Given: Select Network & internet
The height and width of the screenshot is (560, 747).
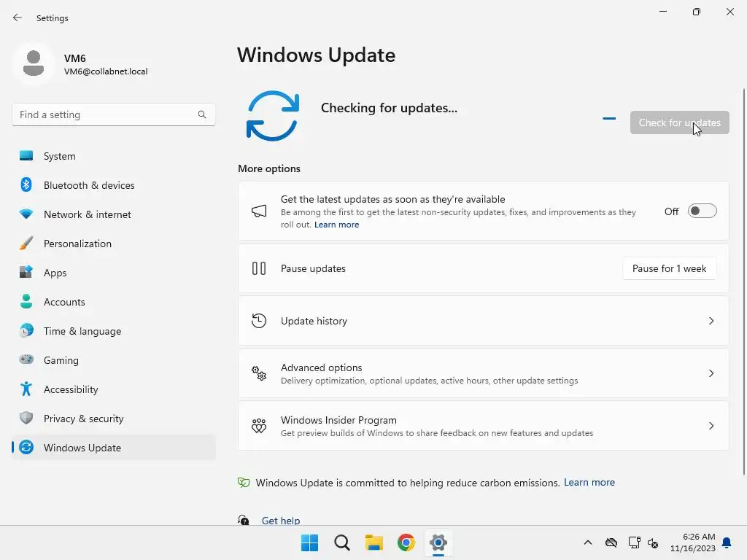Looking at the screenshot, I should [x=115, y=214].
